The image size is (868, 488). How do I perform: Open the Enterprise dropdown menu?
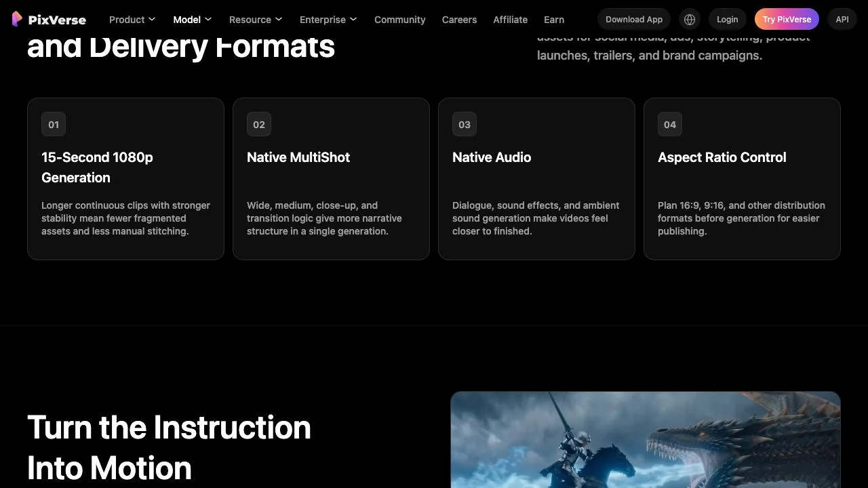328,20
